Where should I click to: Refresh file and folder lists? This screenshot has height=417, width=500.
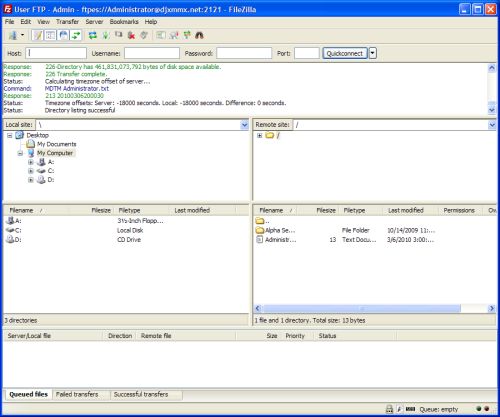pyautogui.click(x=93, y=35)
